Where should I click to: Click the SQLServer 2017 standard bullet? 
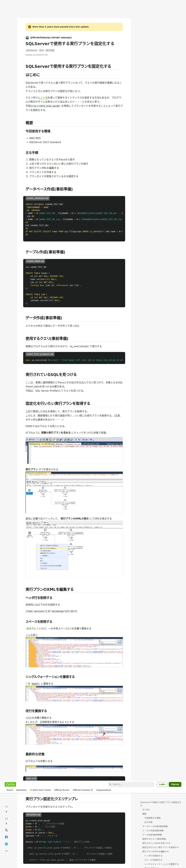(x=45, y=142)
